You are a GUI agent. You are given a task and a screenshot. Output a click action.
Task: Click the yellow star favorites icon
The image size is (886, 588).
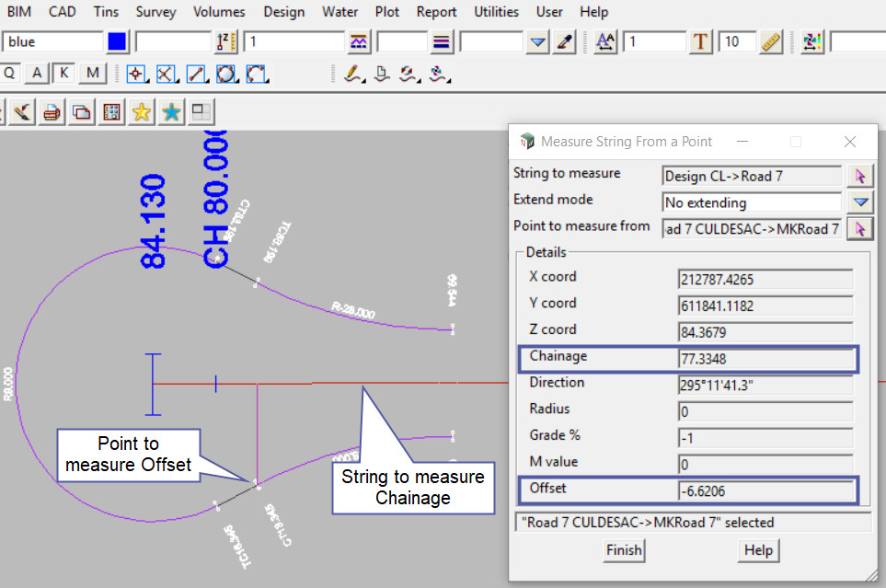coord(142,112)
